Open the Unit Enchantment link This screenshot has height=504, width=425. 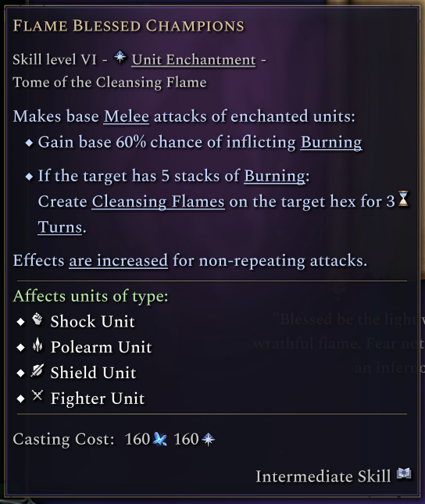pos(194,60)
